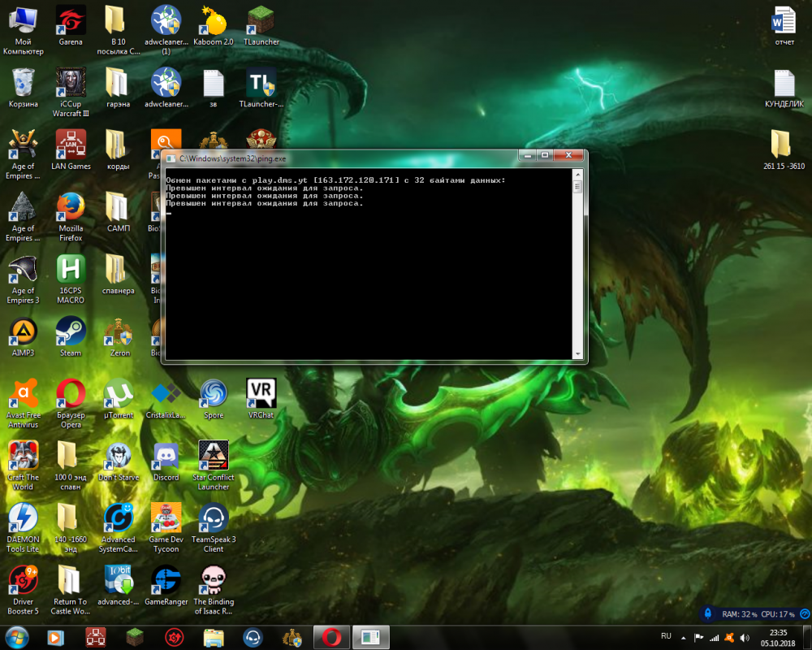Open the Mozilla Firefox shortcut

pyautogui.click(x=71, y=209)
